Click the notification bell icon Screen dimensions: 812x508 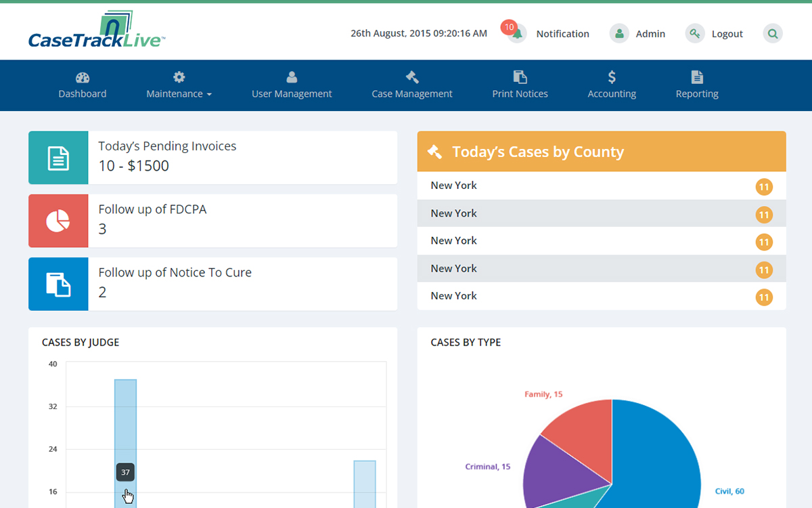tap(518, 34)
